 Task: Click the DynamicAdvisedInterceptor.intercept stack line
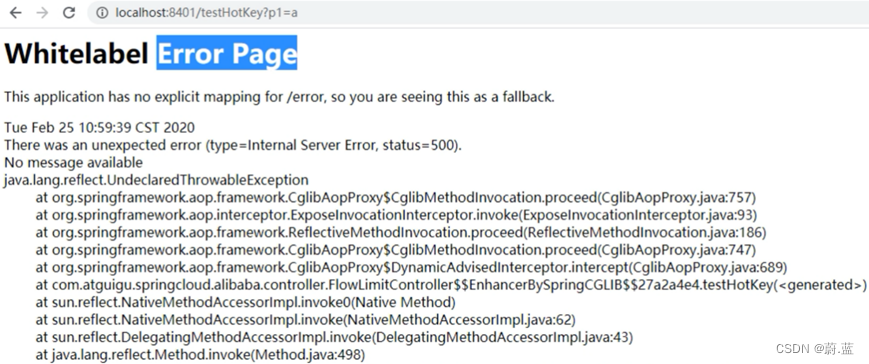click(412, 268)
